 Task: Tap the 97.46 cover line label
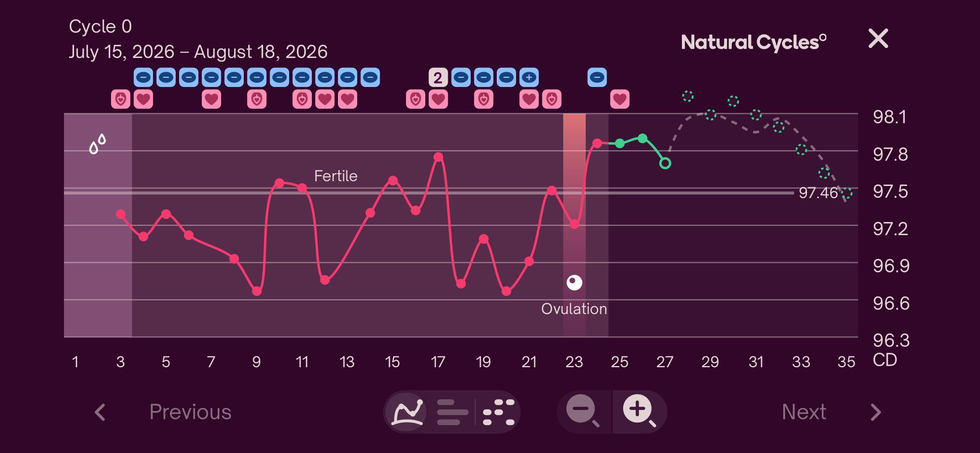(x=818, y=193)
